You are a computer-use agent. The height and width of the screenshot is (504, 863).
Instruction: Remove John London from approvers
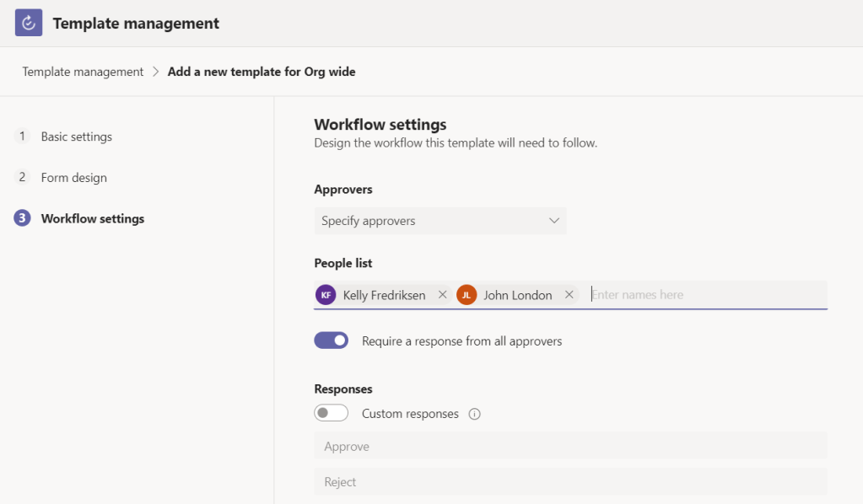(x=569, y=295)
